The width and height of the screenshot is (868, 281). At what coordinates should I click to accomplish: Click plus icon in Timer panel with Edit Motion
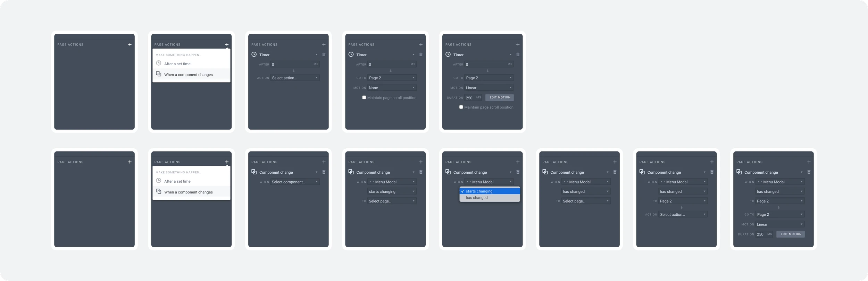click(x=518, y=44)
